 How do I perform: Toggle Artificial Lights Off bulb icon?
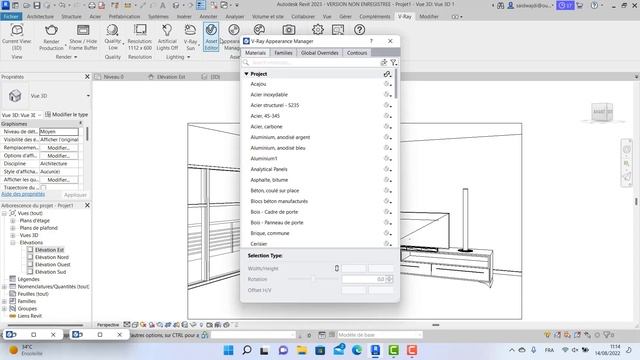[x=167, y=30]
